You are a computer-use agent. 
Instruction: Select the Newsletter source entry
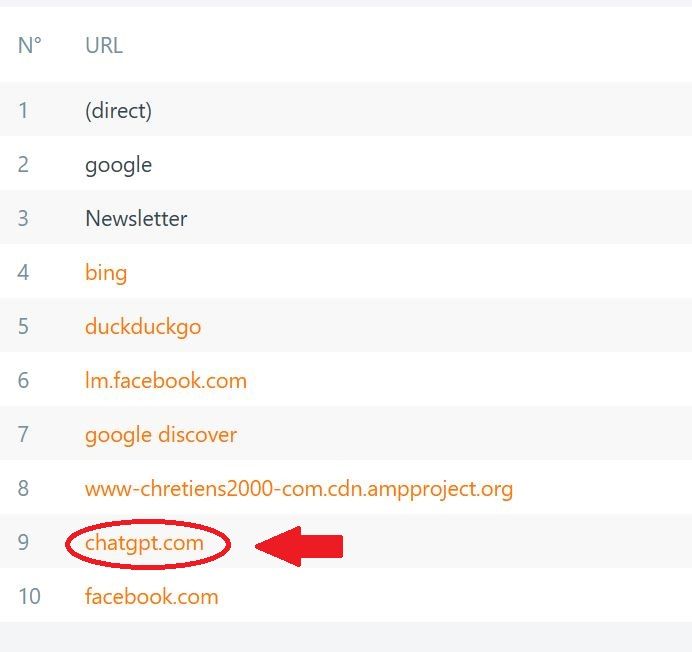click(x=136, y=219)
